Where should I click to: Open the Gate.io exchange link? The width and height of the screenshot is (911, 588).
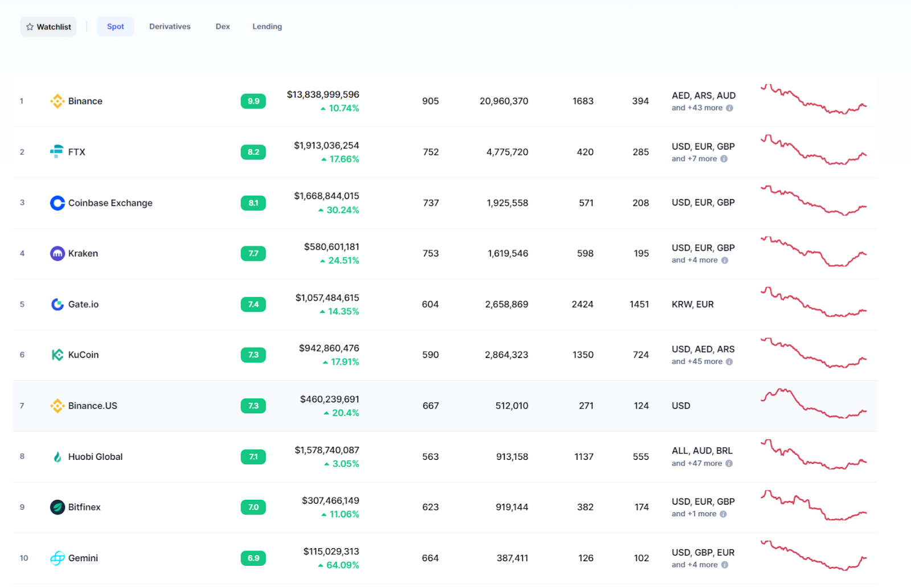(x=84, y=305)
